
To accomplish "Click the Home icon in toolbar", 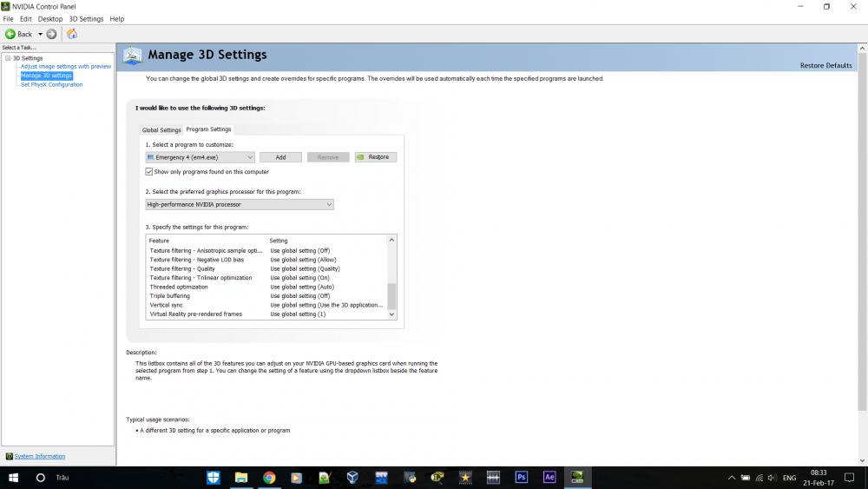I will coord(72,35).
